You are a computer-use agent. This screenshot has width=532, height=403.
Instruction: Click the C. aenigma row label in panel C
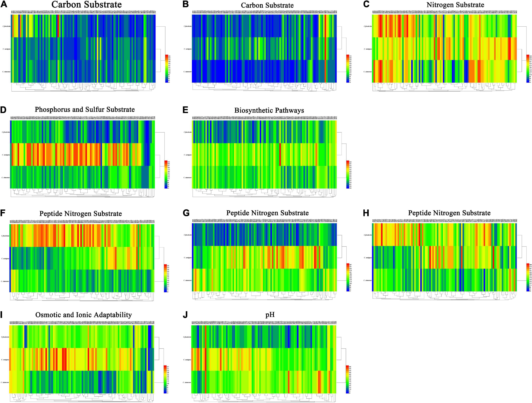click(367, 49)
